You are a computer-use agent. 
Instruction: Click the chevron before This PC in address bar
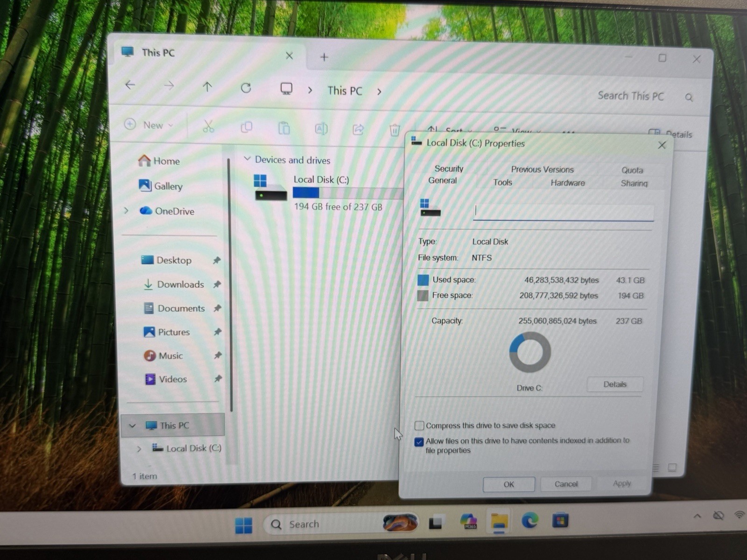click(x=310, y=90)
